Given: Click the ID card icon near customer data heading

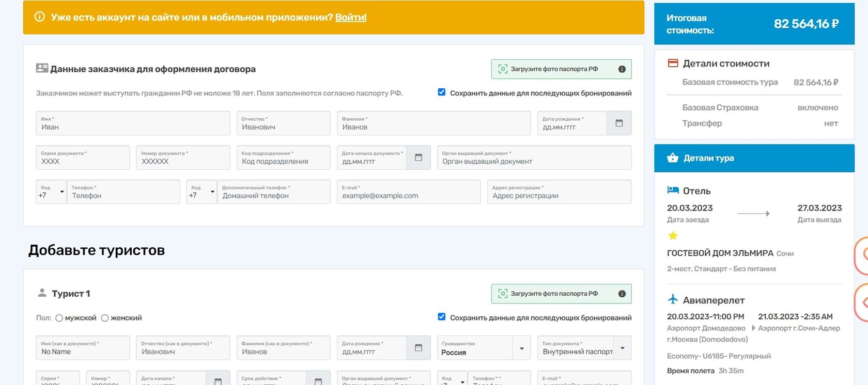Looking at the screenshot, I should [x=42, y=68].
